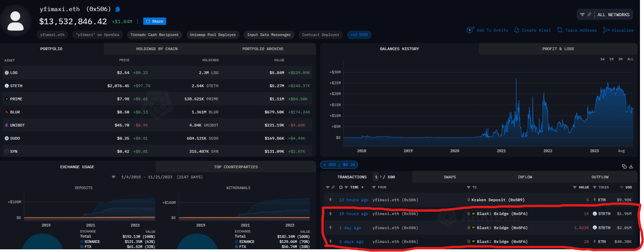Viewport: 644px width, 252px height.
Task: Click the Uniswap Pool Deployer tag
Action: 213,35
